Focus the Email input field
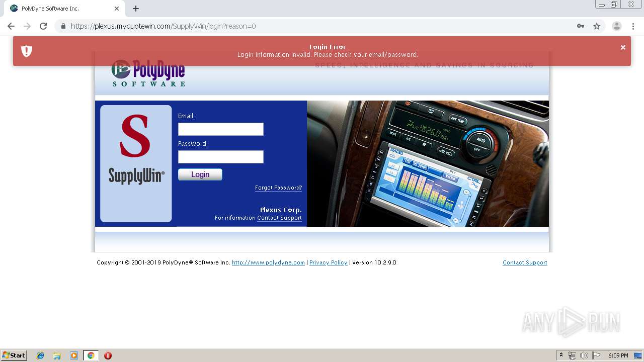Viewport: 644px width, 362px height. 220,129
